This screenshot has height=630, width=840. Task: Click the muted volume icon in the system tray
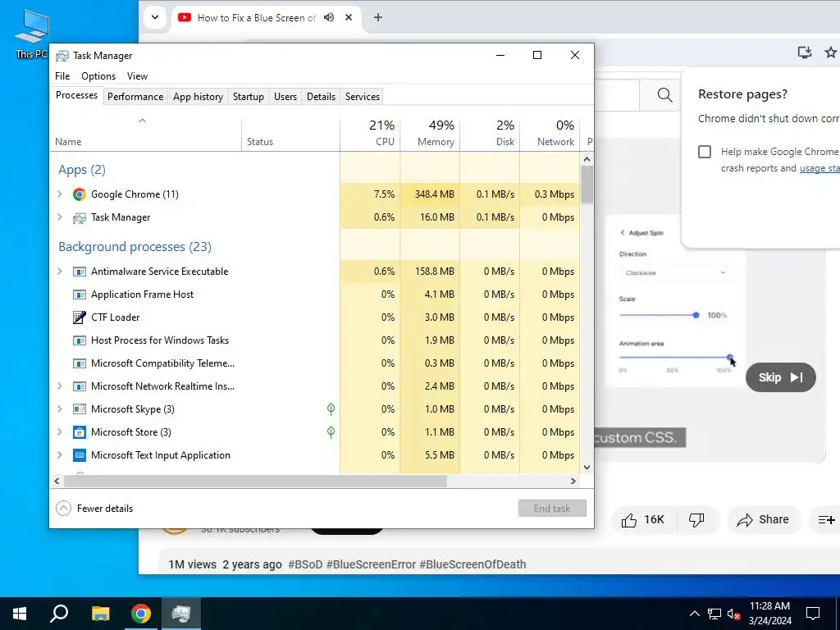click(x=734, y=614)
